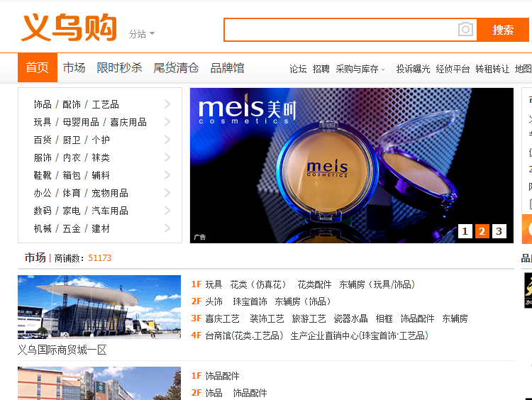Image resolution: width=532 pixels, height=400 pixels.
Task: Open the 品牌馆 tab
Action: click(227, 68)
